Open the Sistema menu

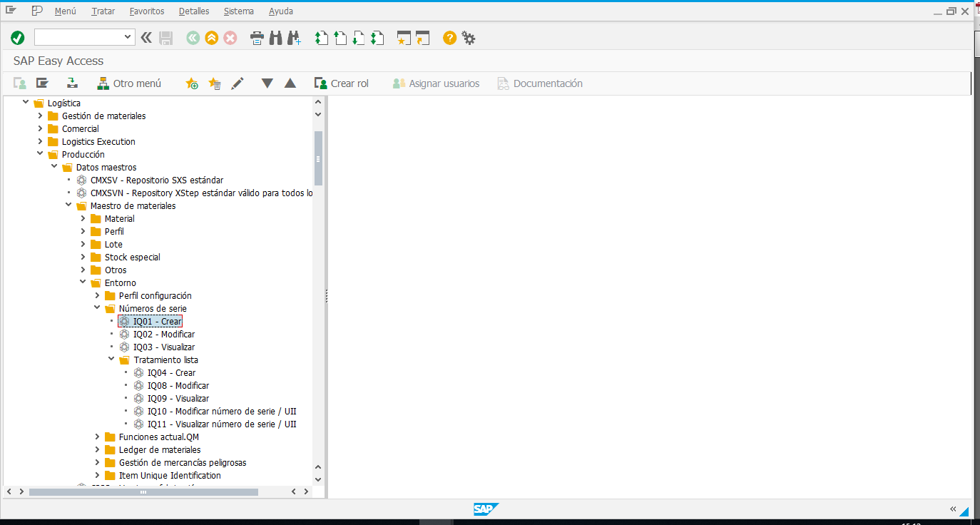[x=239, y=11]
